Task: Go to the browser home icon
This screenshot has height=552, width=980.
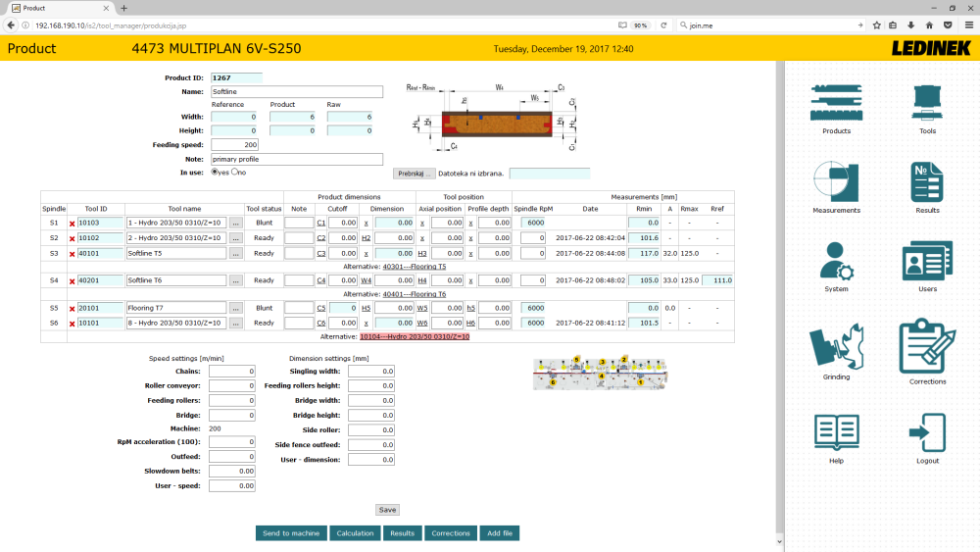Action: pos(929,25)
